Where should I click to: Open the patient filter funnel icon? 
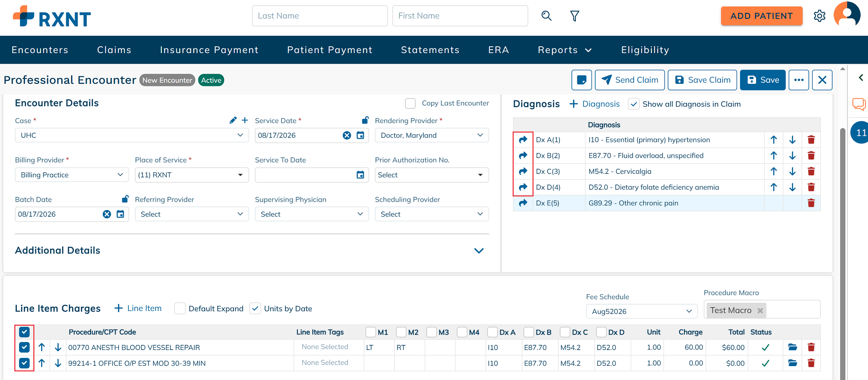pyautogui.click(x=574, y=16)
